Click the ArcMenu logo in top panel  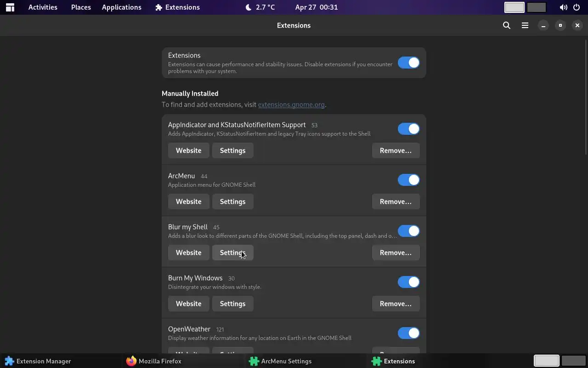[x=10, y=7]
